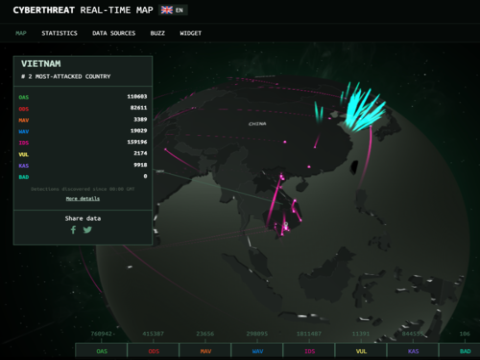Share Vietnam data on Twitter
Screen dimensions: 480x360
tap(87, 230)
